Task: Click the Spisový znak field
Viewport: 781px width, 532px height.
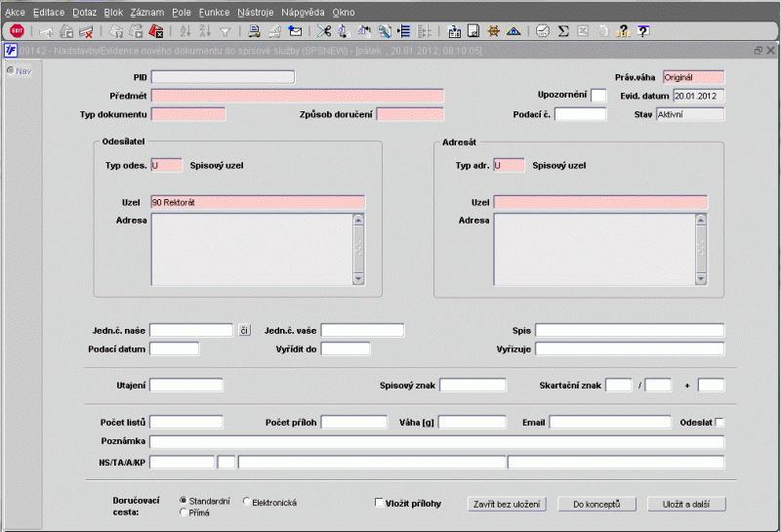Action: tap(473, 385)
